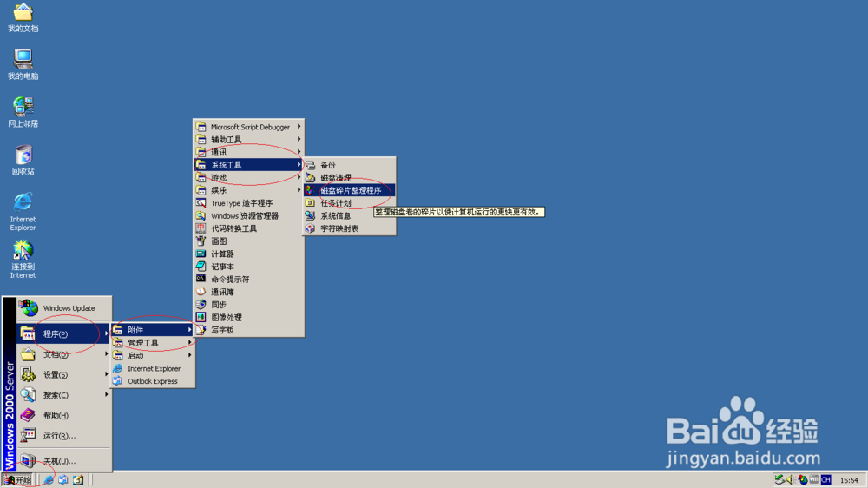Image resolution: width=868 pixels, height=488 pixels.
Task: Open Microsoft Script Debugger submenu
Action: 248,127
